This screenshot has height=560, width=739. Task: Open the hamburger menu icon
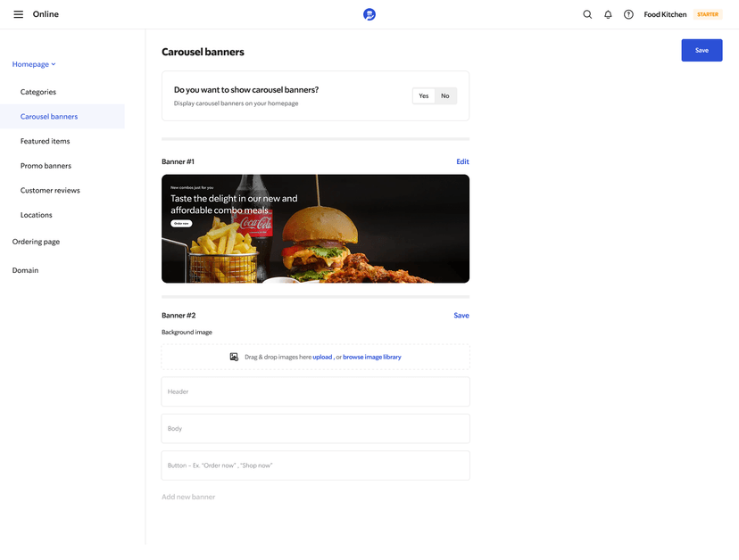click(19, 14)
